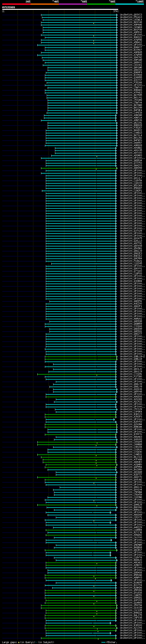
Task: Open hit UniRef100_P51413
Action: (131, 17)
